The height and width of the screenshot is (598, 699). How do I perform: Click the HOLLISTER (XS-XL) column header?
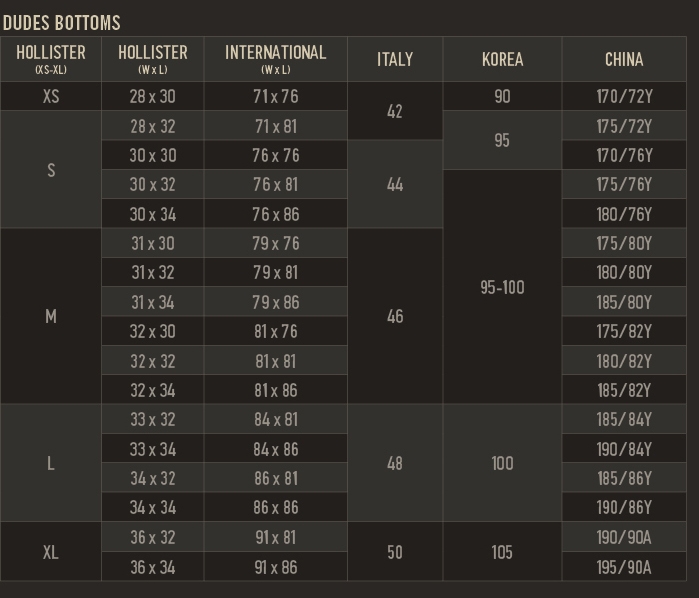click(51, 58)
